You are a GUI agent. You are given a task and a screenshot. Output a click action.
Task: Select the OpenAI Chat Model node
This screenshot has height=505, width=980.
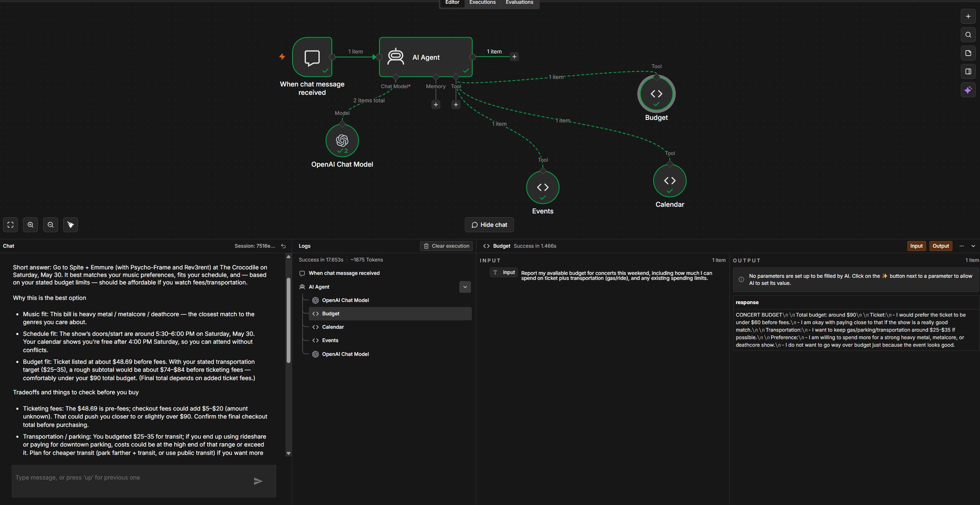[342, 141]
